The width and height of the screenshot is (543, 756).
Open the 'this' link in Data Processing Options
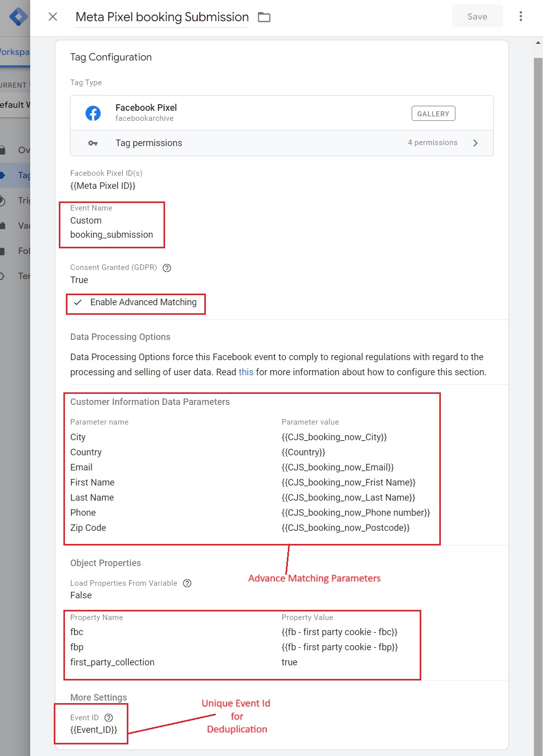[246, 372]
